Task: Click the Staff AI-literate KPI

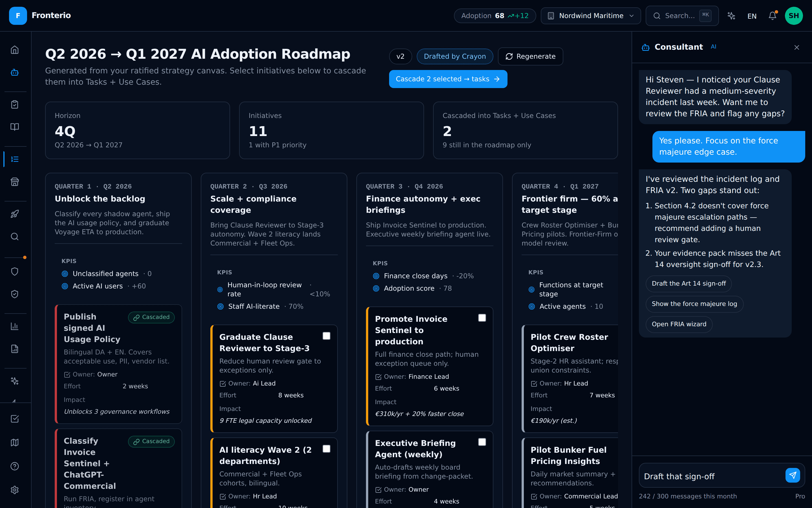Action: [260, 306]
